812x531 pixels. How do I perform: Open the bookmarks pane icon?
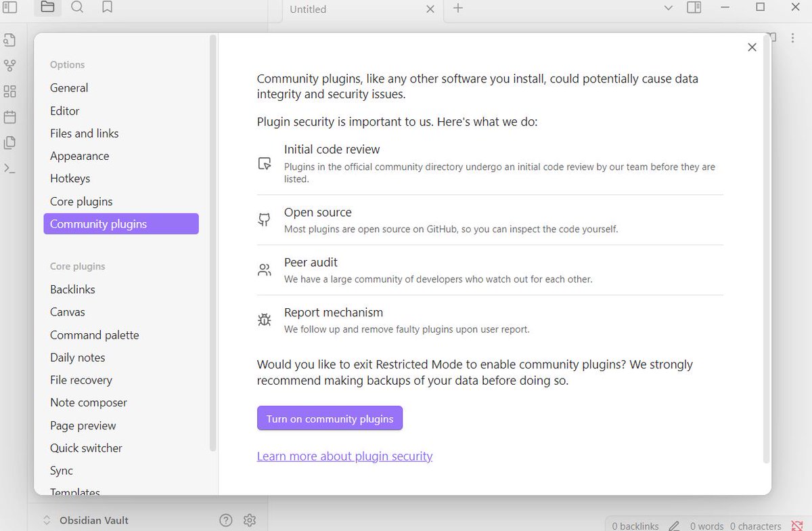click(x=107, y=7)
